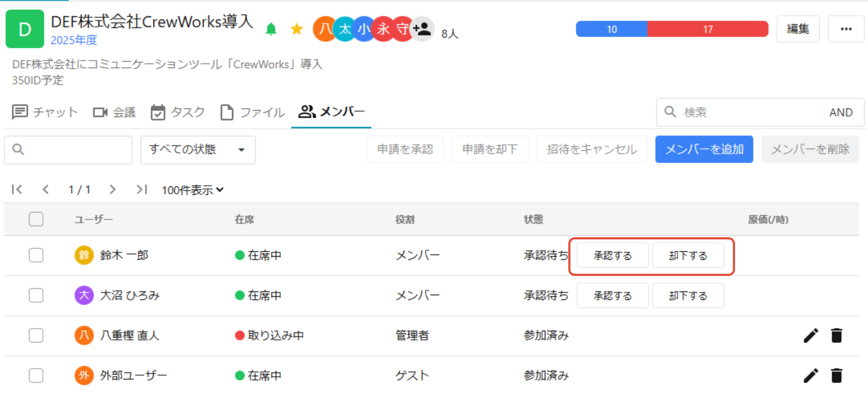Image resolution: width=868 pixels, height=394 pixels.
Task: Click the name 八重樫 直人
Action: [130, 335]
